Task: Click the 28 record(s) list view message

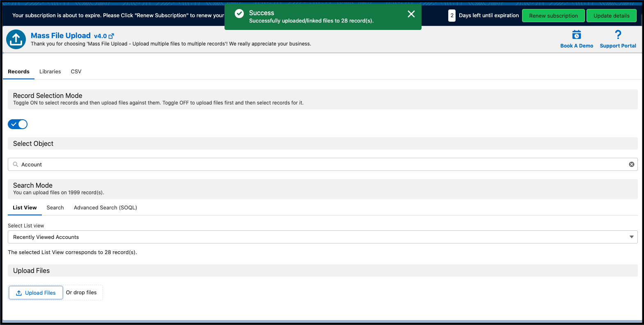Action: [72, 252]
